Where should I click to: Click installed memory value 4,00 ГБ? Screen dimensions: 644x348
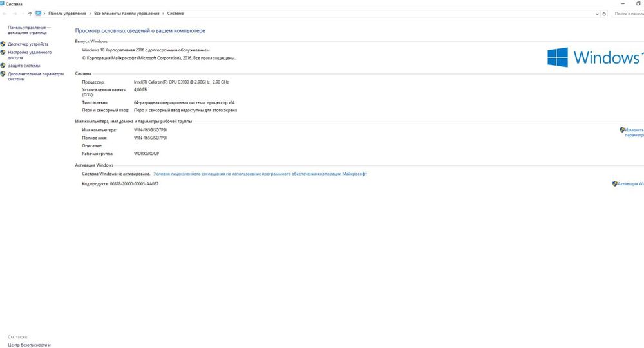pyautogui.click(x=140, y=89)
